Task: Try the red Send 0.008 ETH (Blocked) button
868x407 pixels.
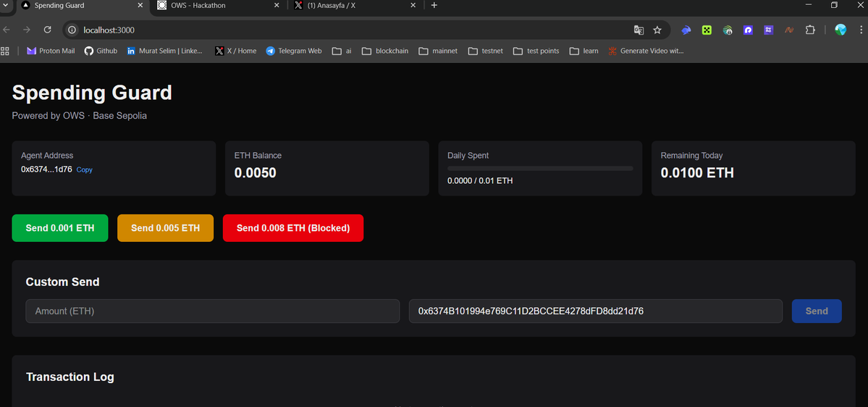Action: point(293,228)
